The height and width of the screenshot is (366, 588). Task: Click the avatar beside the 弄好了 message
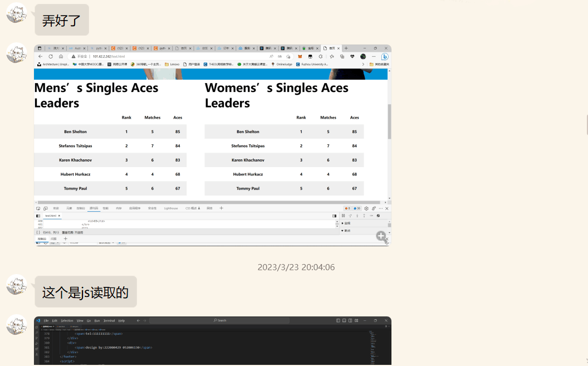[x=17, y=13]
